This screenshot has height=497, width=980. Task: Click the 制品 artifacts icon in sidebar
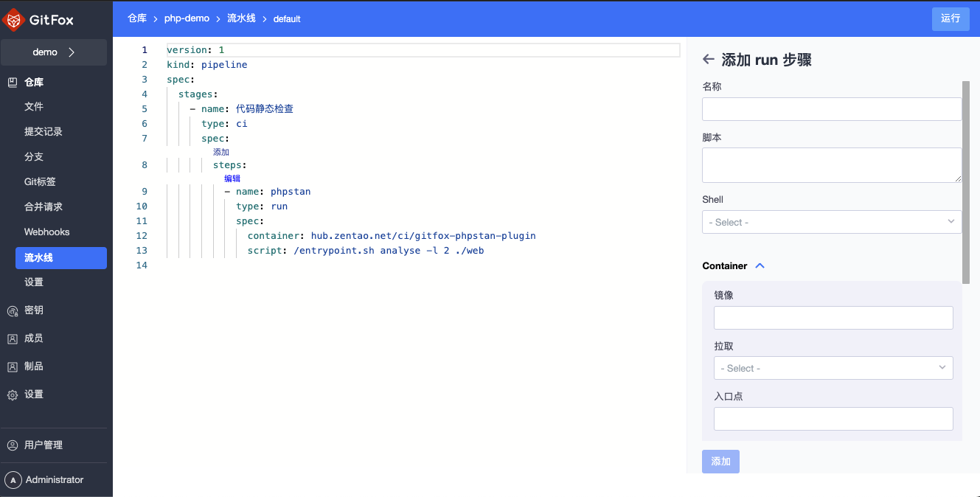(13, 367)
